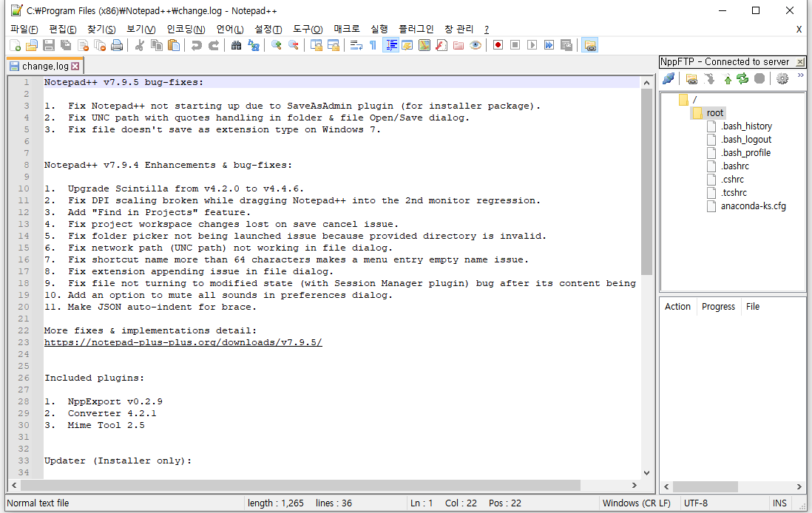Viewport: 812px width, 513px height.
Task: Open Find with the binoculars icon
Action: (236, 46)
